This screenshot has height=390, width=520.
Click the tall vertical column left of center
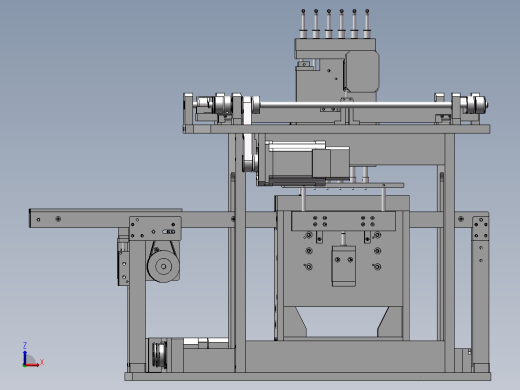click(240, 252)
